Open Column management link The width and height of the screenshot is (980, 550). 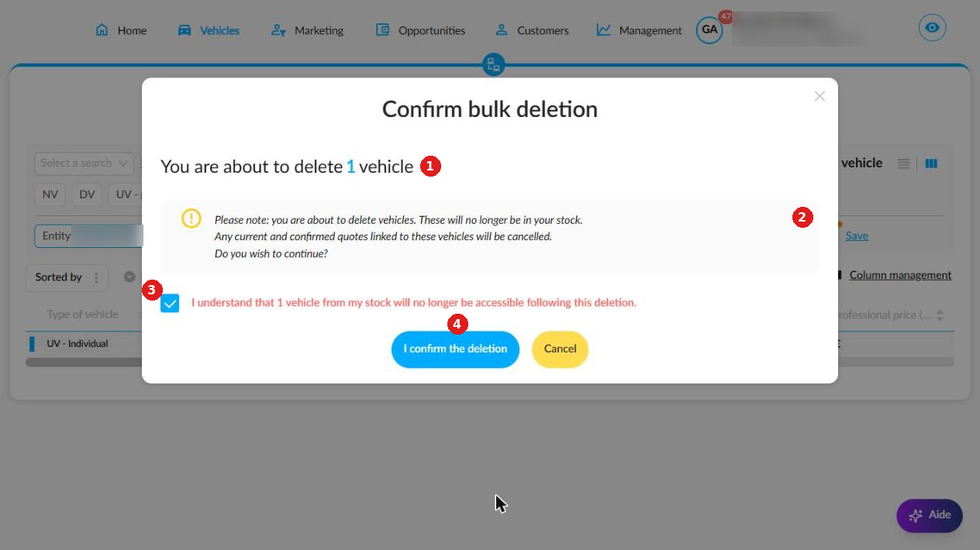click(900, 275)
